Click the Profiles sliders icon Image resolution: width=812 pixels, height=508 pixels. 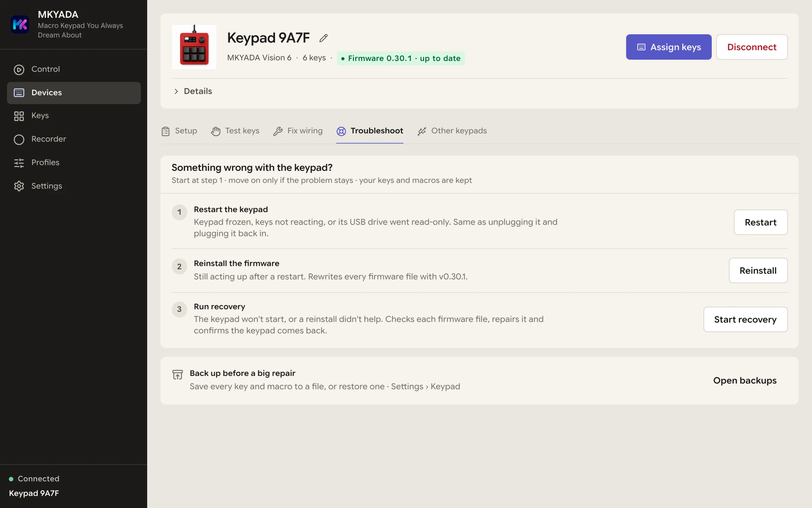[19, 163]
